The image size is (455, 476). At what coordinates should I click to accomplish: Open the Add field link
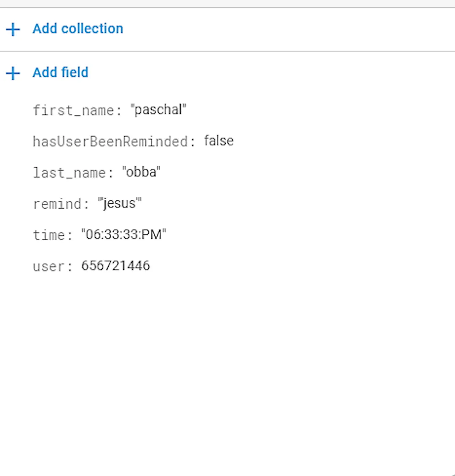pos(60,72)
